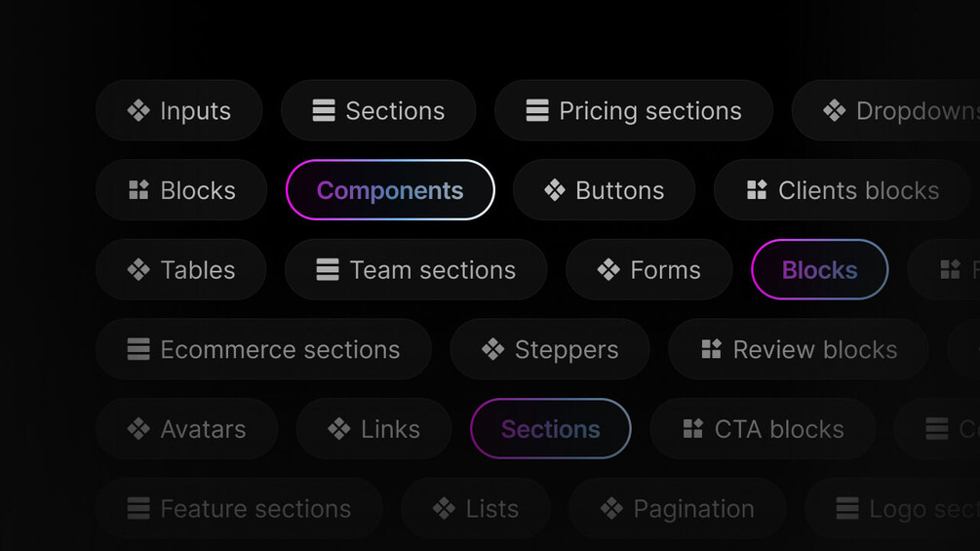980x551 pixels.
Task: Open the Feature sections tag
Action: [x=239, y=508]
